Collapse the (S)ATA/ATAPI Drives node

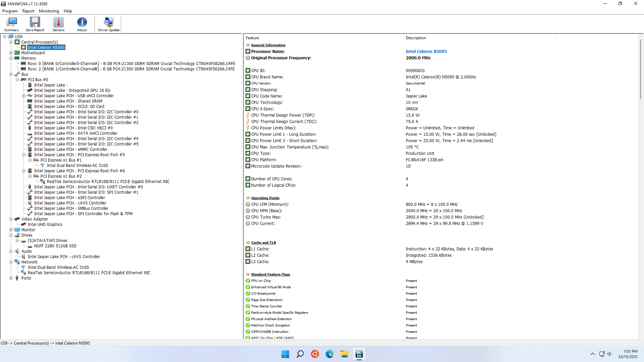coord(17,241)
